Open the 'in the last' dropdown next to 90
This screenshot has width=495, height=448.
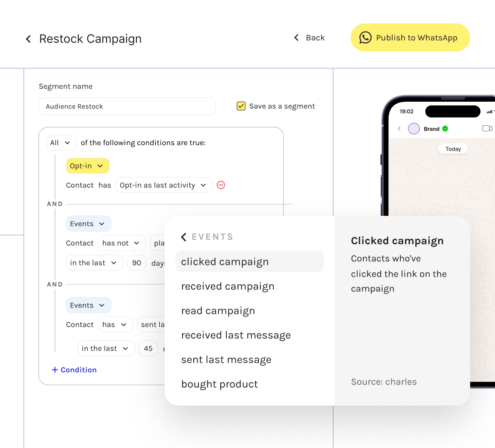click(94, 263)
